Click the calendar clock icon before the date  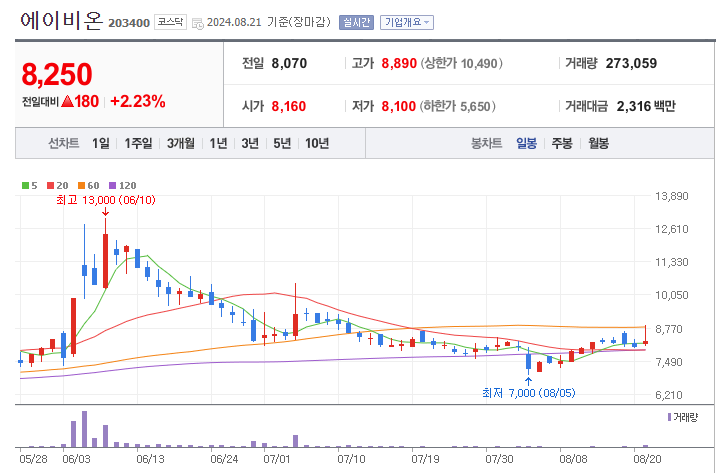point(198,24)
